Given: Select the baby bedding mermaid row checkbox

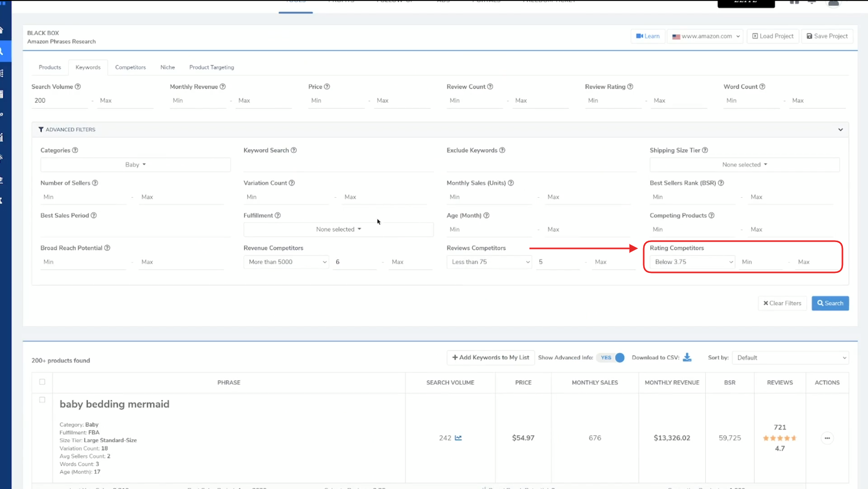Looking at the screenshot, I should click(42, 400).
